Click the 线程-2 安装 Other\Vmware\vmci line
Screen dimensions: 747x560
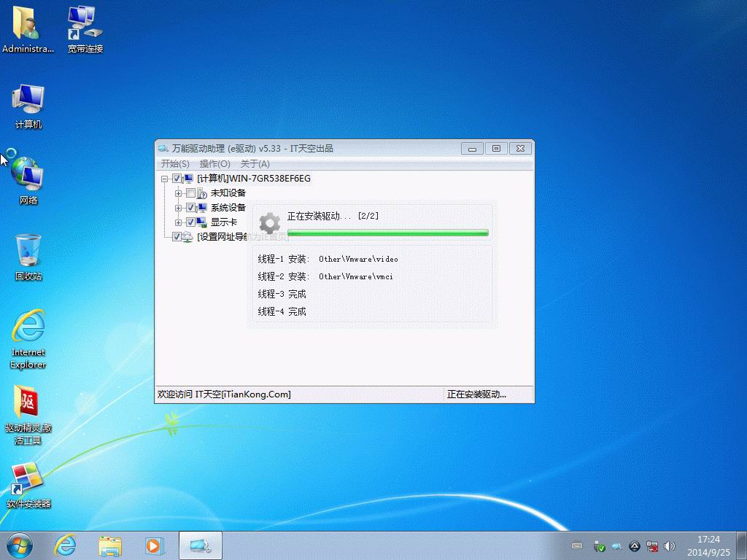325,276
